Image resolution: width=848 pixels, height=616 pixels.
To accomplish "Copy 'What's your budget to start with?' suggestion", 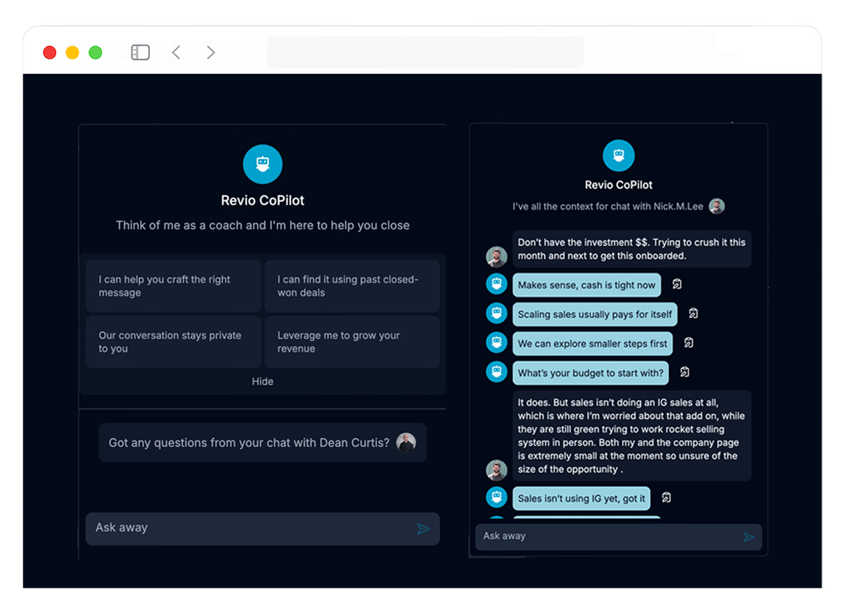I will pos(685,372).
